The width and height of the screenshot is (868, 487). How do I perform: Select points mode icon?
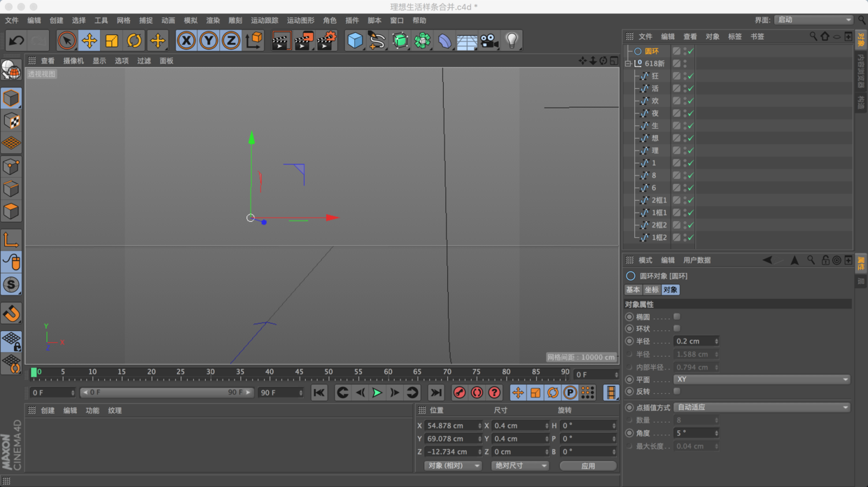(11, 167)
